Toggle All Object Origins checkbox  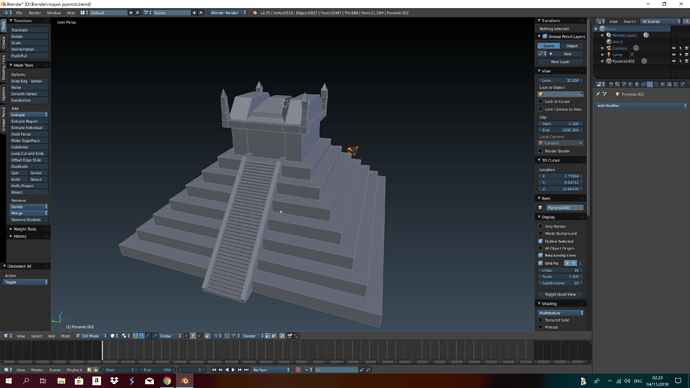(x=540, y=248)
